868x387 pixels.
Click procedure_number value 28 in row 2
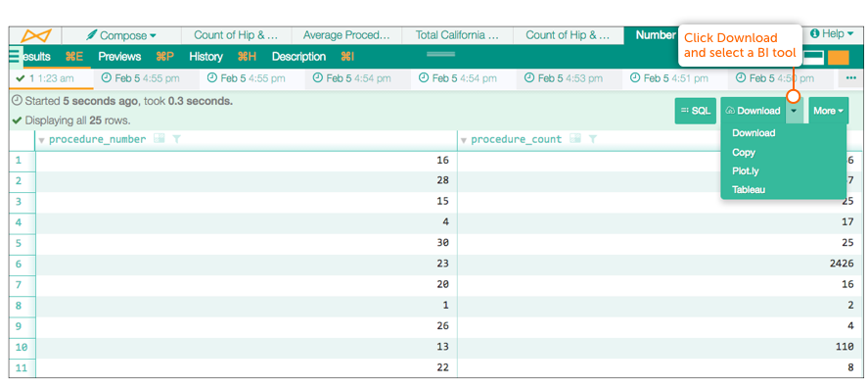442,180
